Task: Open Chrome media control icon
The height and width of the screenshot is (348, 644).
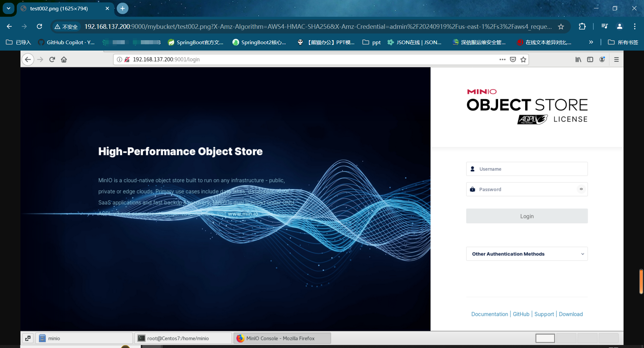Action: pyautogui.click(x=605, y=26)
